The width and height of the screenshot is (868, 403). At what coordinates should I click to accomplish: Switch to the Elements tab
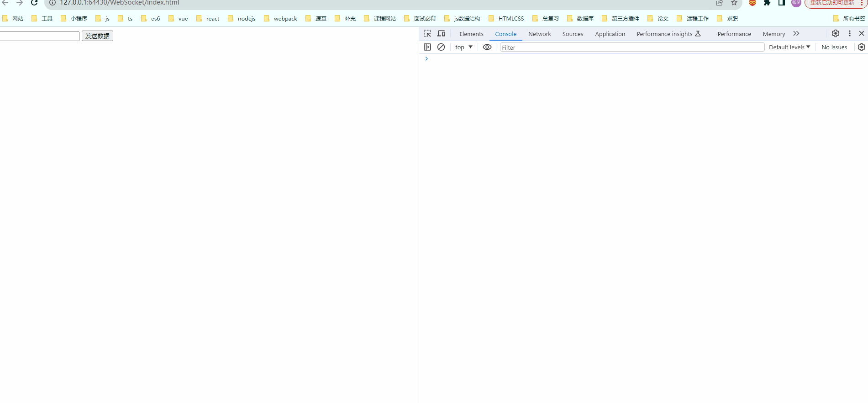click(471, 34)
